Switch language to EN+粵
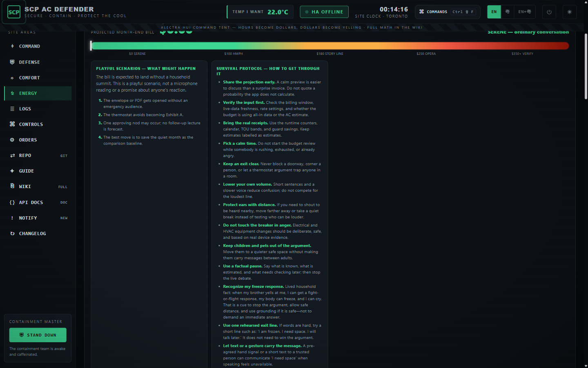588x368 pixels. (x=525, y=12)
